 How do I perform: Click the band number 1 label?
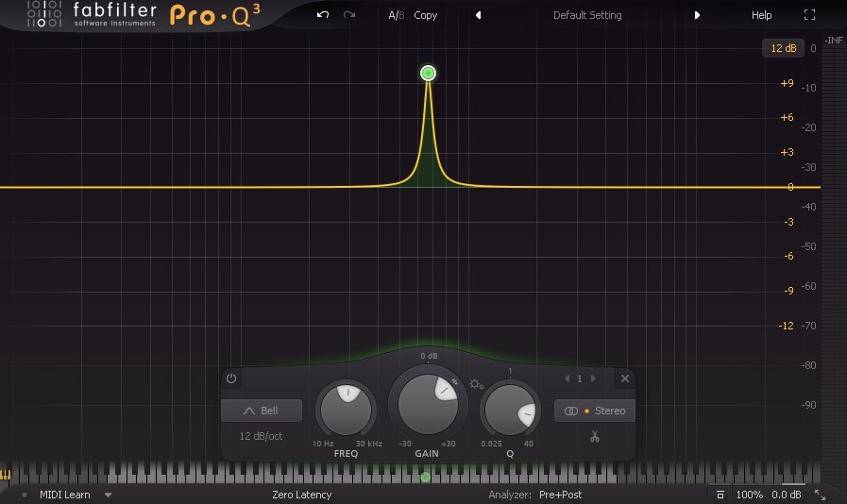click(580, 378)
